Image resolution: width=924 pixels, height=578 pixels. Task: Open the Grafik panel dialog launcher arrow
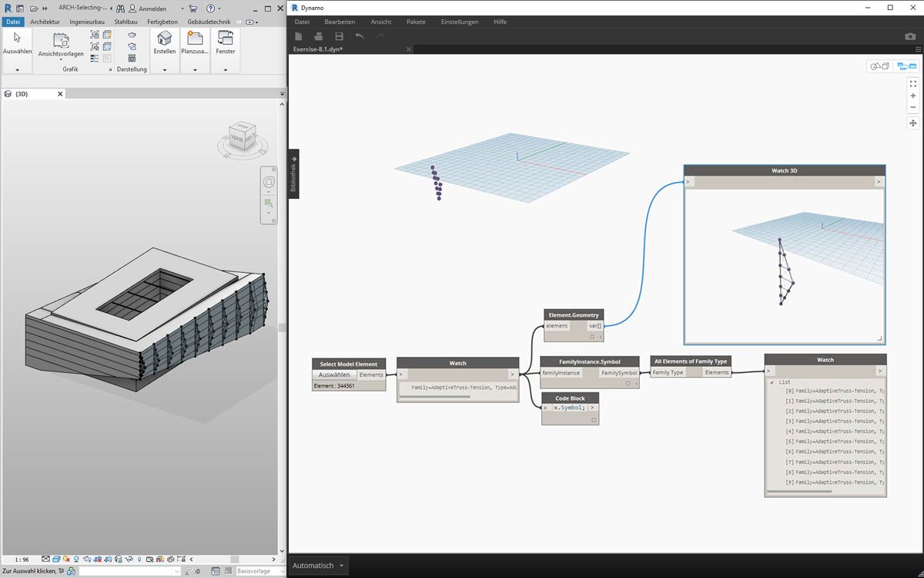[110, 69]
